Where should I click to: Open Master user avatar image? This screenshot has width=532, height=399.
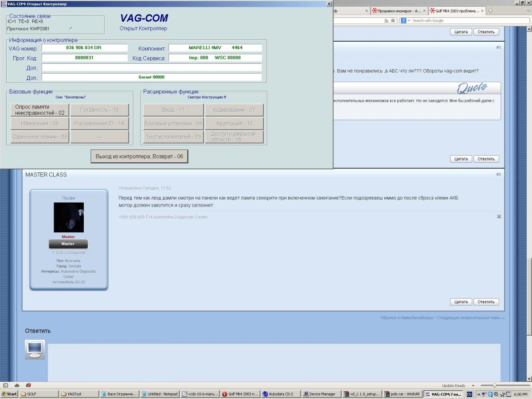[69, 218]
